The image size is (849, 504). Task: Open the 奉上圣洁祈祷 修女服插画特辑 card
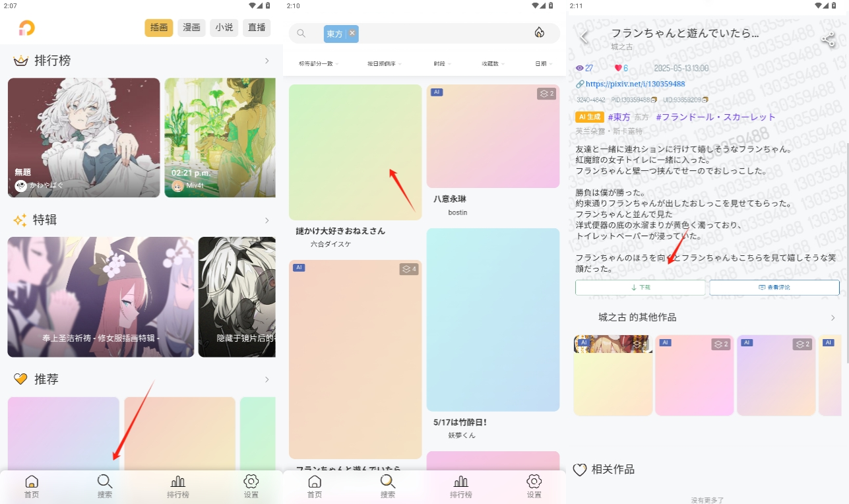[101, 297]
